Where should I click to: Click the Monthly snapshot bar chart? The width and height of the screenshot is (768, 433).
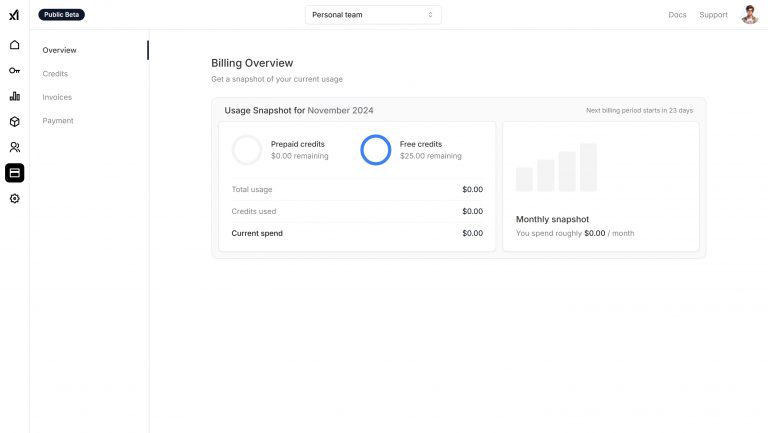click(556, 168)
